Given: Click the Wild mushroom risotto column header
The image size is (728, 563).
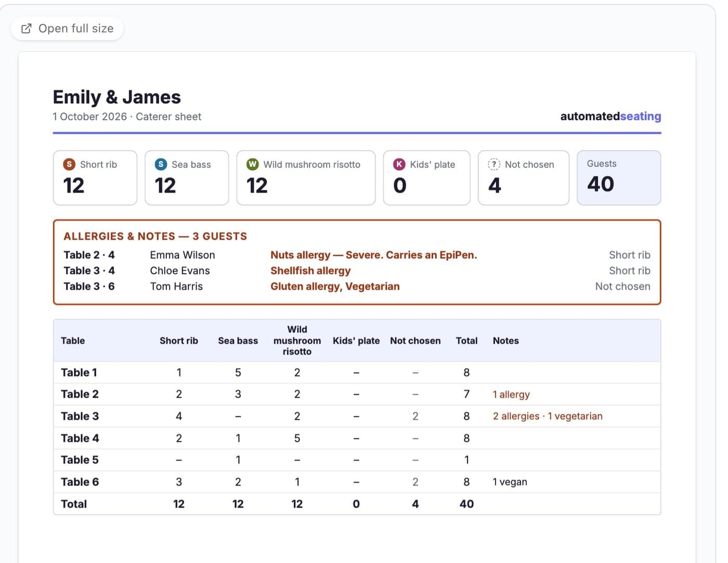Looking at the screenshot, I should point(297,341).
